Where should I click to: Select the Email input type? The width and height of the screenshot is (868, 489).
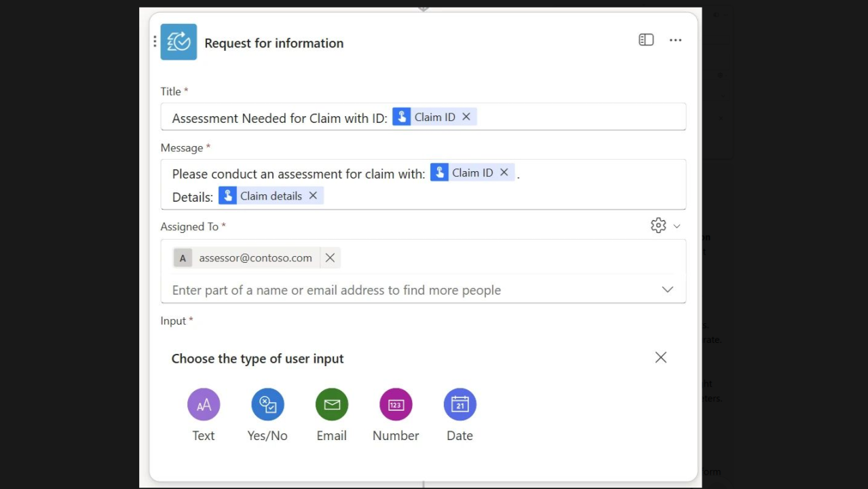tap(331, 404)
